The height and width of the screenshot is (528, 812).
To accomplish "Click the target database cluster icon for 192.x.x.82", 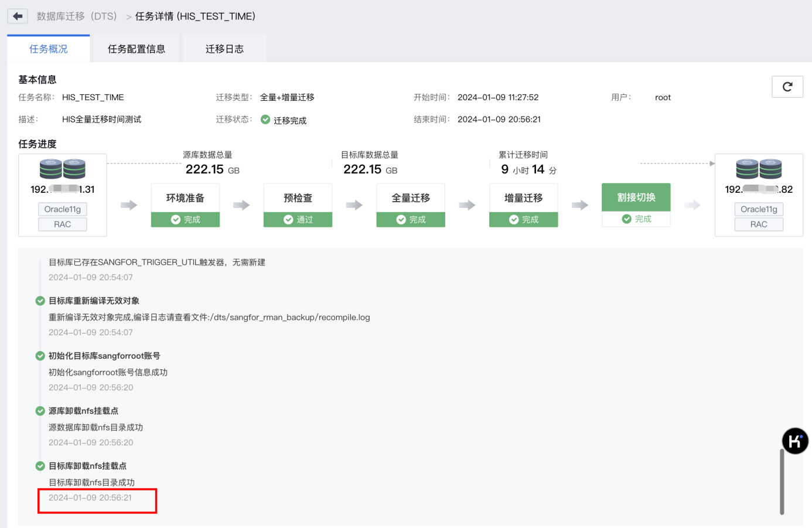I will pyautogui.click(x=759, y=169).
